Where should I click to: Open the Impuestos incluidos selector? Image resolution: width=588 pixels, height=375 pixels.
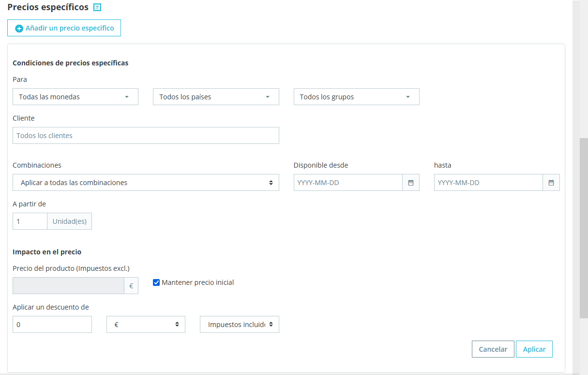(239, 325)
